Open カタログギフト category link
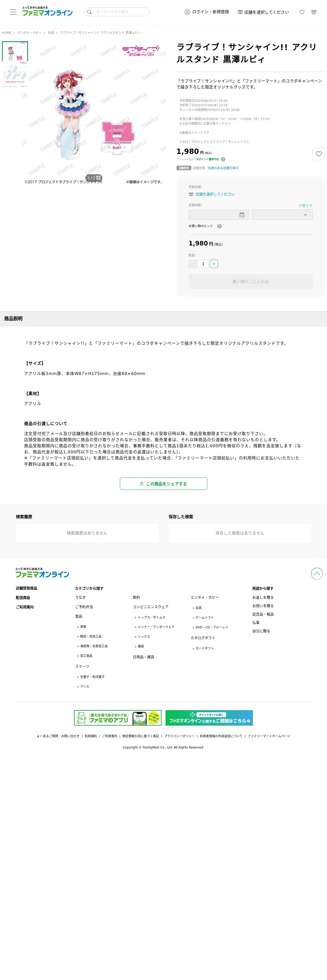This screenshot has width=327, height=980. pyautogui.click(x=203, y=638)
